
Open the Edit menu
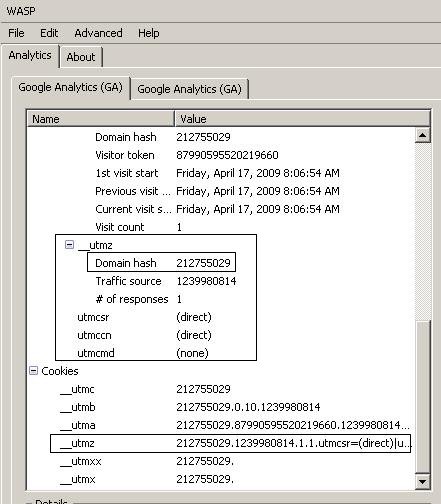pos(49,33)
